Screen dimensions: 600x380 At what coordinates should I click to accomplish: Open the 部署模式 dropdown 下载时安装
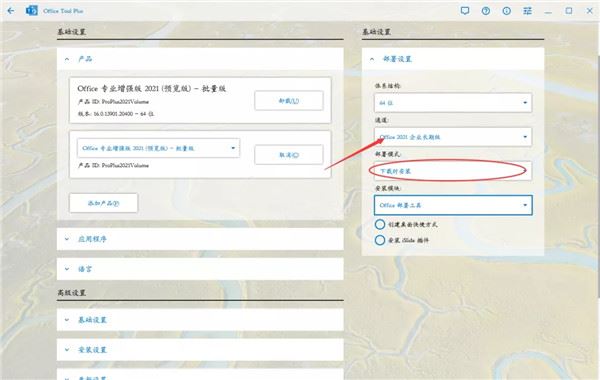(453, 171)
